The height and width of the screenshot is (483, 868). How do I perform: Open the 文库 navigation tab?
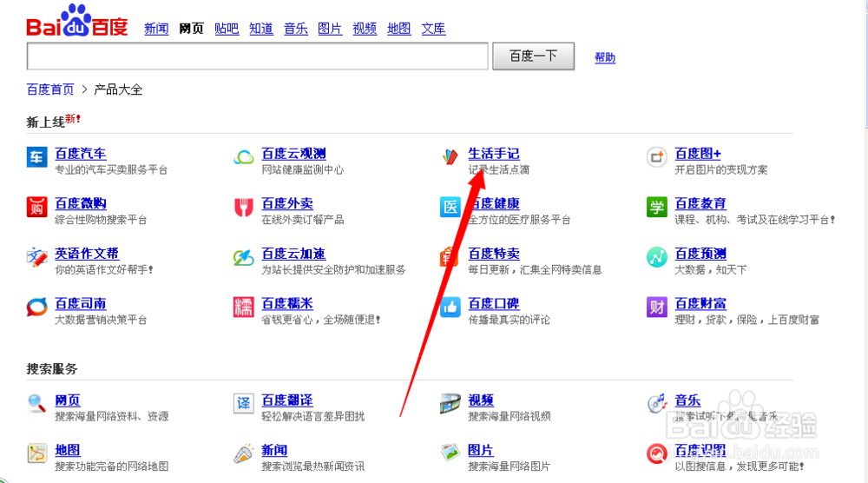(433, 29)
